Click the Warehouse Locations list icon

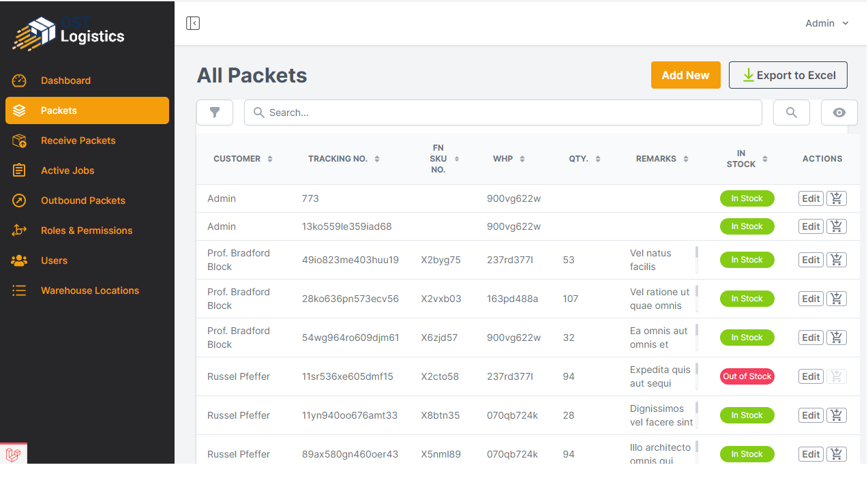click(x=19, y=290)
